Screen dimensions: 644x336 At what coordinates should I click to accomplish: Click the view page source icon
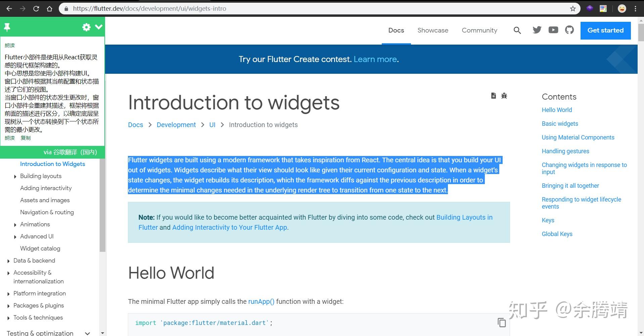click(x=493, y=96)
